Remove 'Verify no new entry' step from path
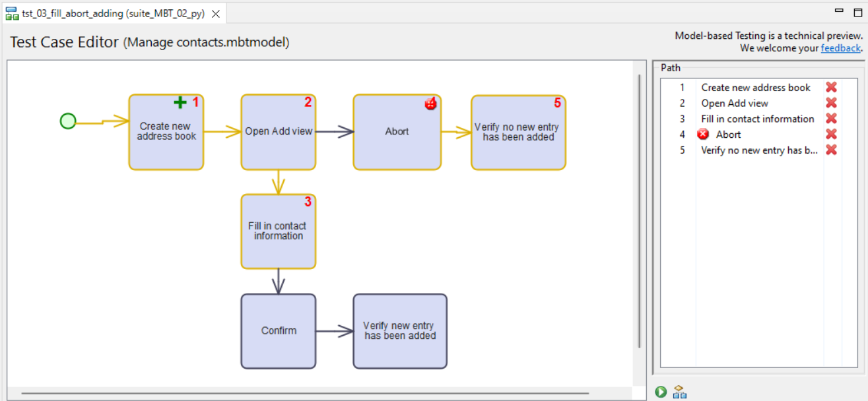 click(x=831, y=150)
